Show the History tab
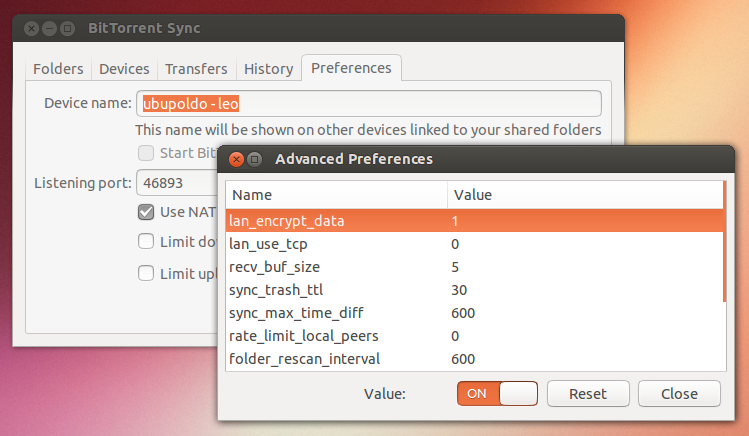The width and height of the screenshot is (749, 436). (x=268, y=69)
